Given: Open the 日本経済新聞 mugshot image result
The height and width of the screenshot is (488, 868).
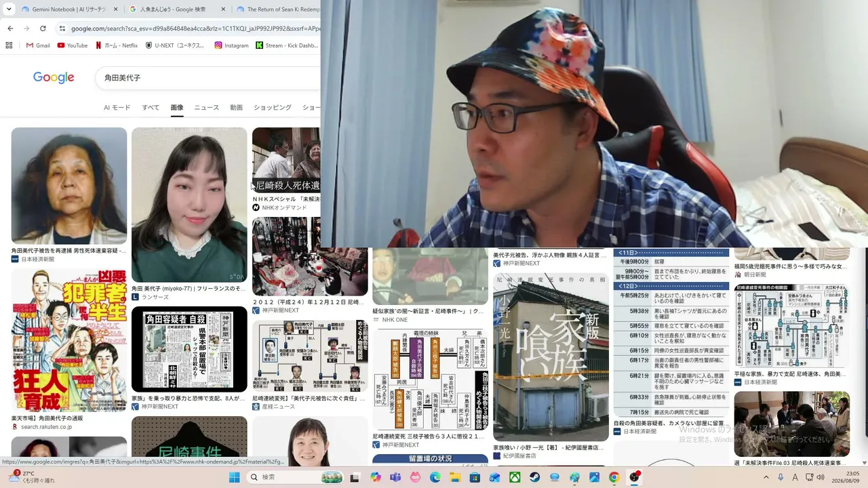Looking at the screenshot, I should [x=69, y=186].
